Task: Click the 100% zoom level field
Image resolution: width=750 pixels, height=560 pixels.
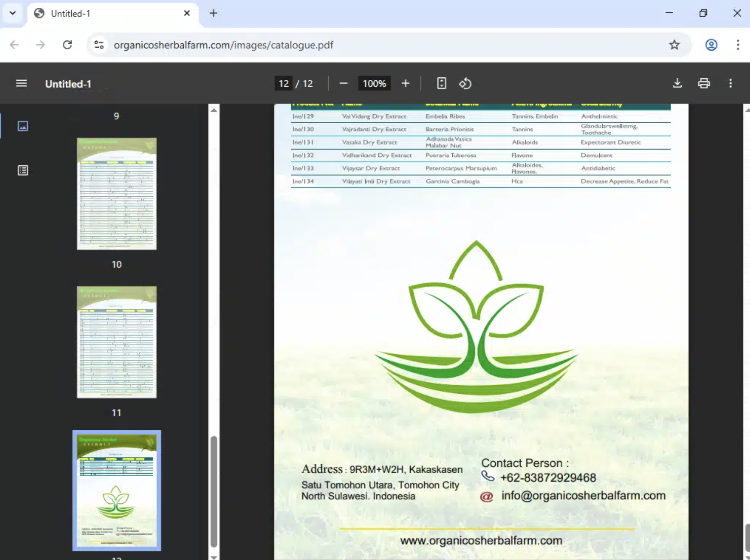Action: [x=374, y=83]
